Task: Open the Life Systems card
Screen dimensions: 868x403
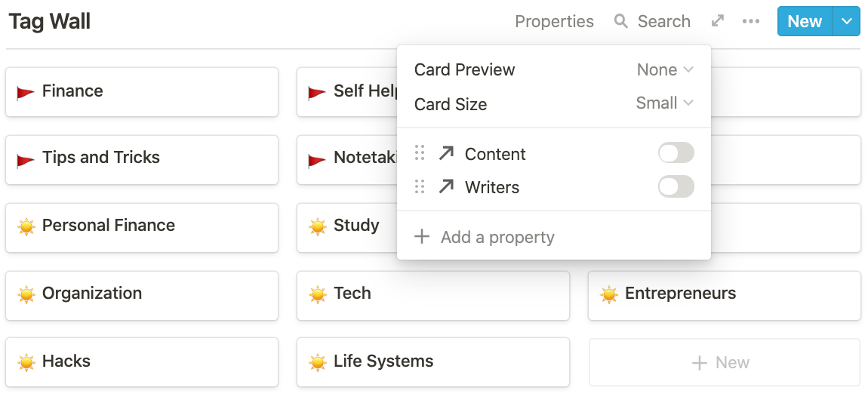Action: click(x=432, y=362)
